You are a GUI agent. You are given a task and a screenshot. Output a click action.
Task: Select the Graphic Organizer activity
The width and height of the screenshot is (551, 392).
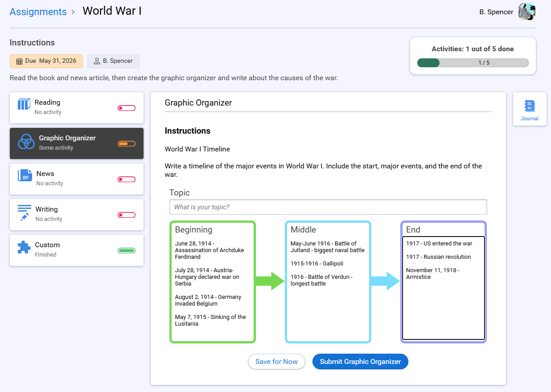pyautogui.click(x=77, y=143)
